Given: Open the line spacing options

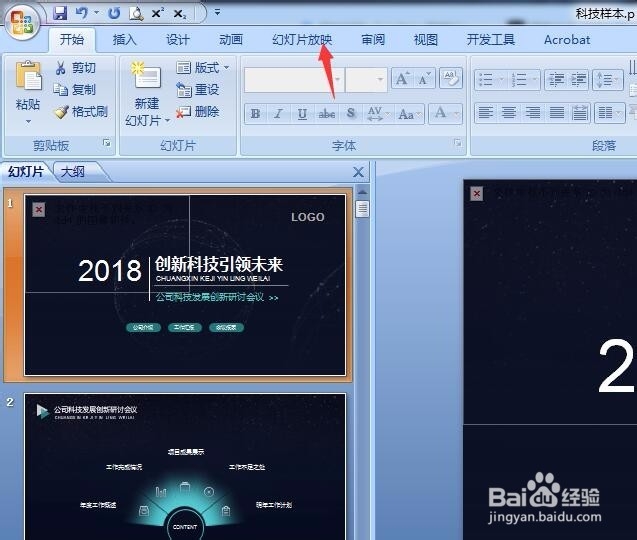Looking at the screenshot, I should pos(607,80).
